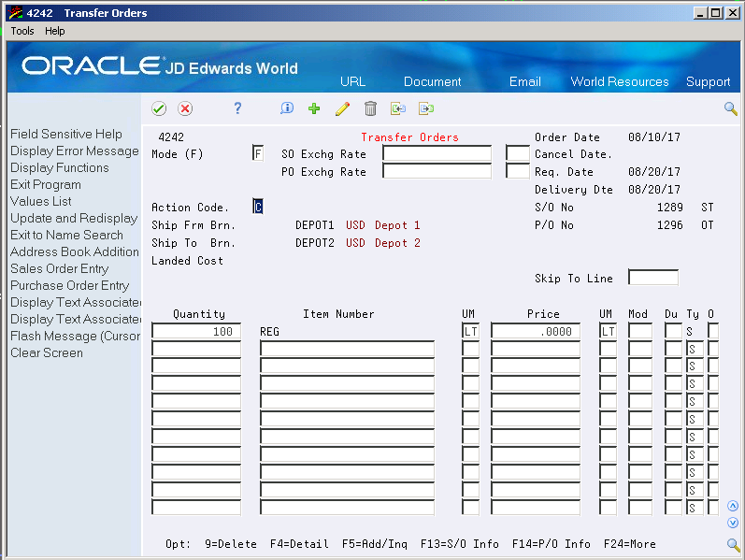Click the REG item number text
Viewport: 745px width, 560px height.
(x=269, y=332)
